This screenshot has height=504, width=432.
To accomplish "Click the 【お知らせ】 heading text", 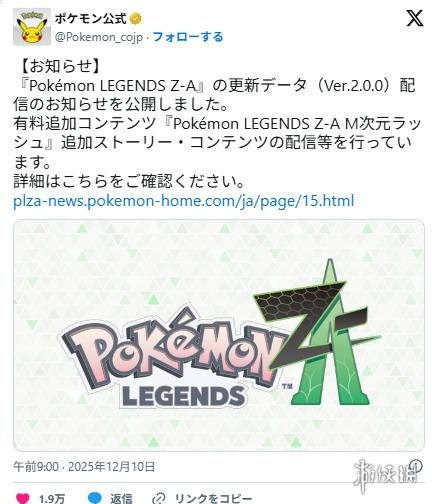I will pos(60,66).
